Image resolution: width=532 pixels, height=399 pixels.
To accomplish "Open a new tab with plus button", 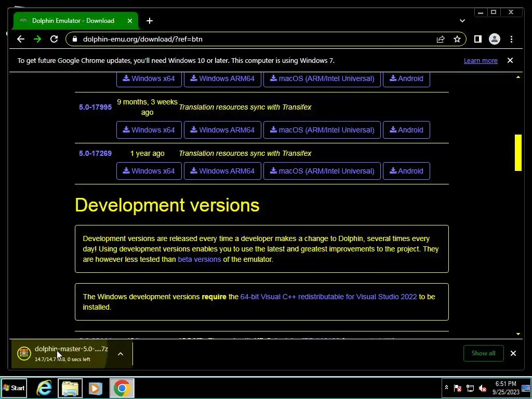I will (150, 21).
